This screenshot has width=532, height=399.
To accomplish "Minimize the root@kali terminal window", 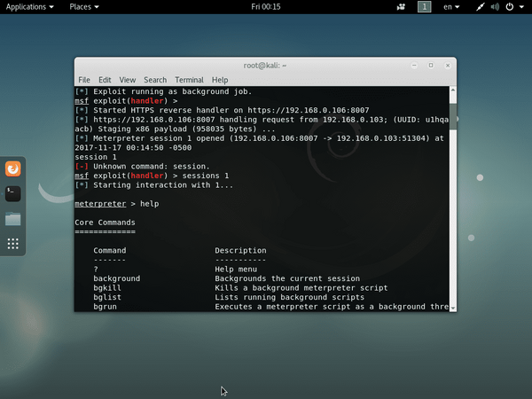I will click(414, 66).
